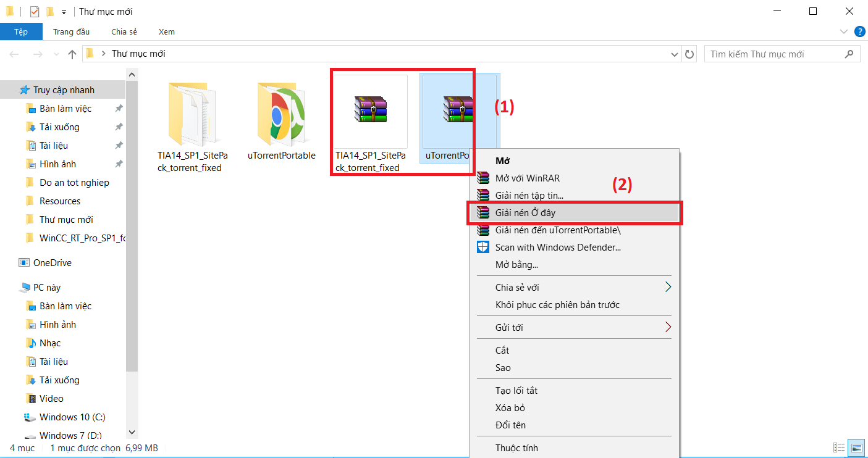
Task: Click the '1 mục được chọn' status text
Action: click(85, 448)
